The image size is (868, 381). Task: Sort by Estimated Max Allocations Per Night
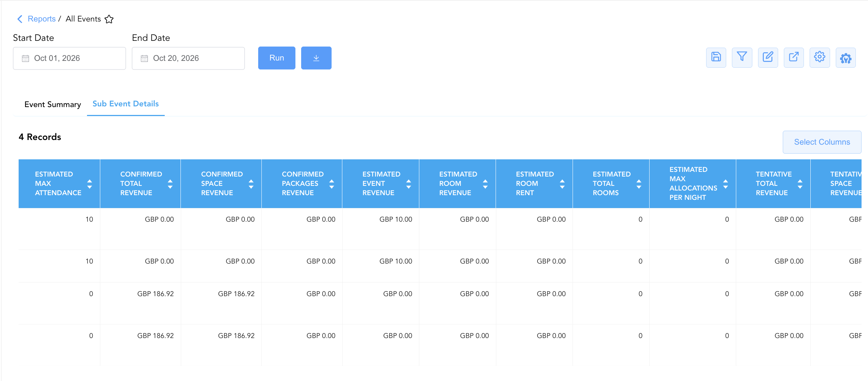[x=725, y=184]
